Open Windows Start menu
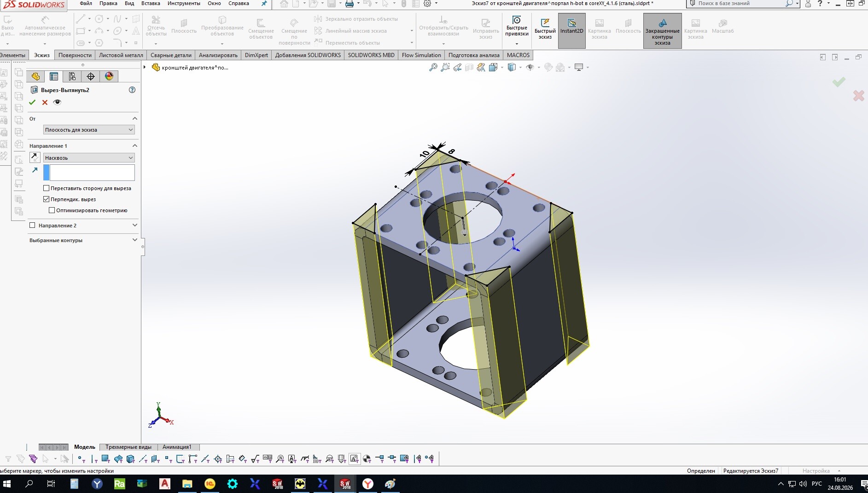The image size is (868, 493). pos(7,484)
